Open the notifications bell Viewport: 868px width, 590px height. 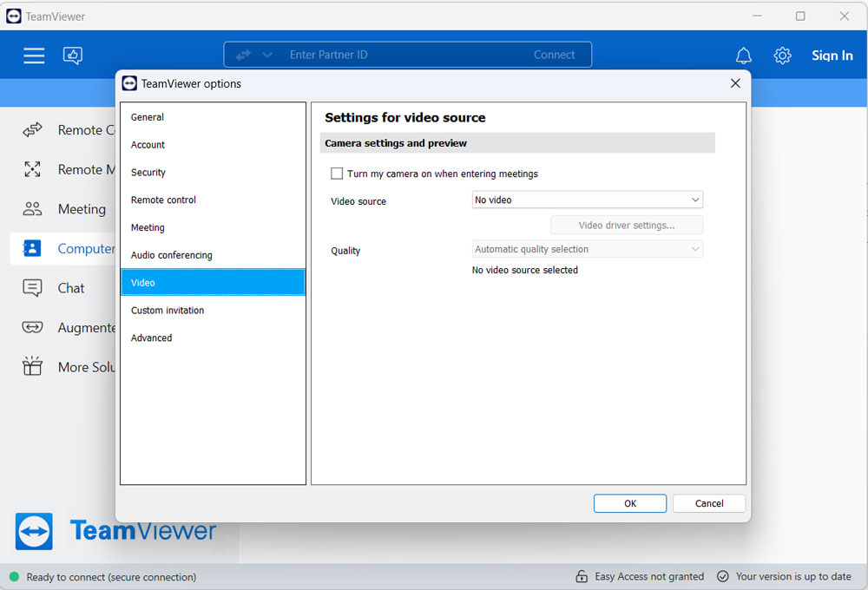pyautogui.click(x=744, y=56)
